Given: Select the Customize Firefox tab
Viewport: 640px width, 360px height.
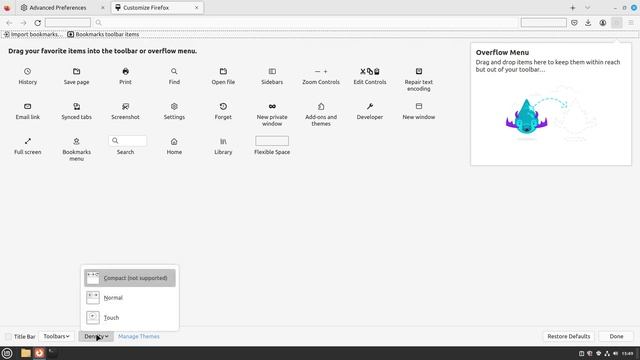Looking at the screenshot, I should (157, 8).
